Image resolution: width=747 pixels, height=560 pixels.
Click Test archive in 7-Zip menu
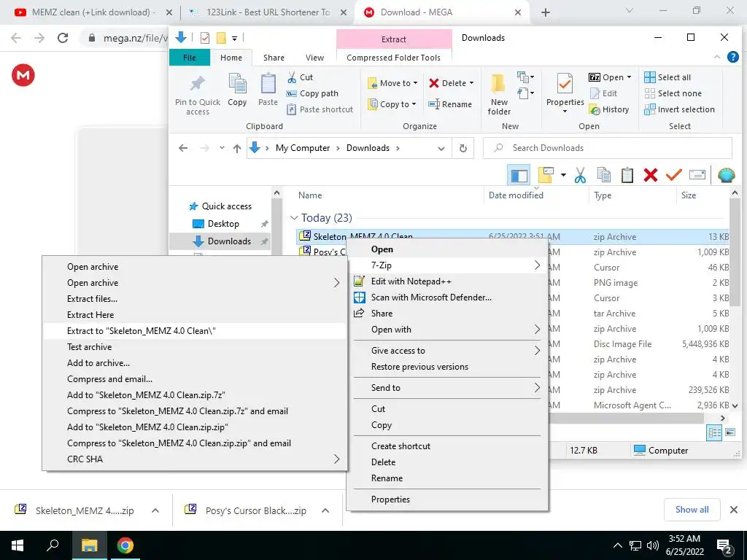pos(194,347)
